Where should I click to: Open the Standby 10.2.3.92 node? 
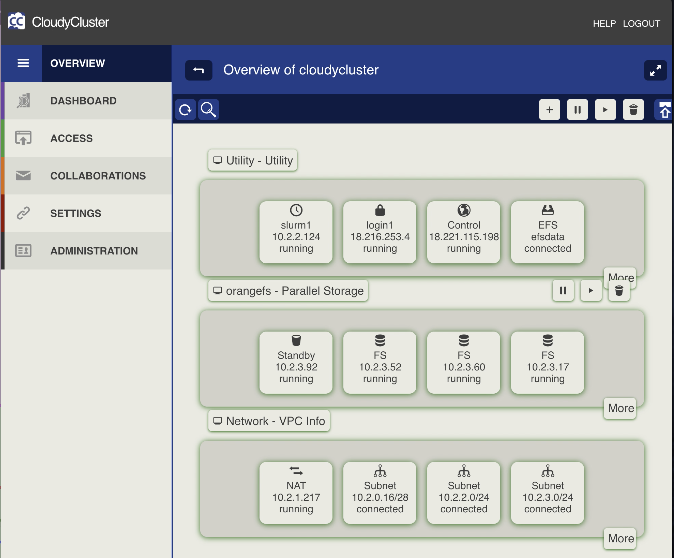[296, 363]
